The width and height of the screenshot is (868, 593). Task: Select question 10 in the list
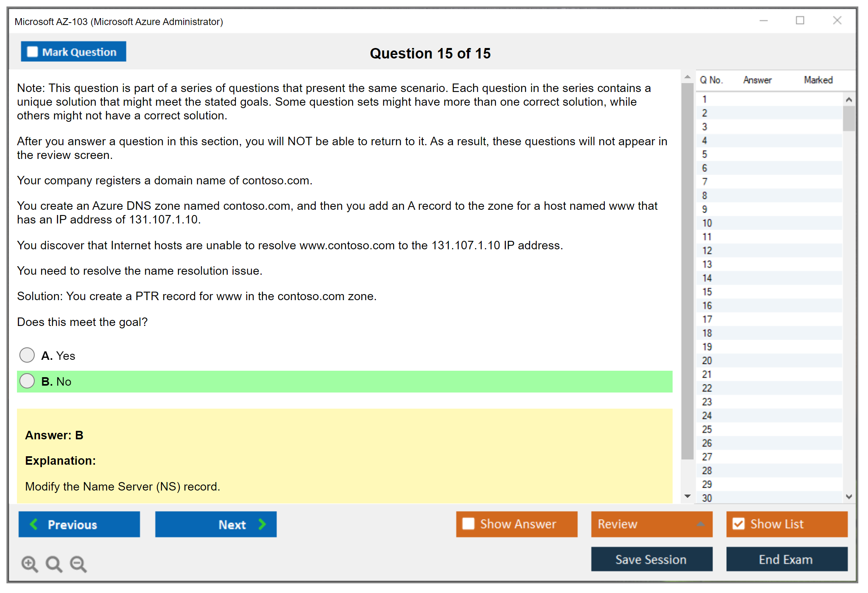[x=707, y=223]
